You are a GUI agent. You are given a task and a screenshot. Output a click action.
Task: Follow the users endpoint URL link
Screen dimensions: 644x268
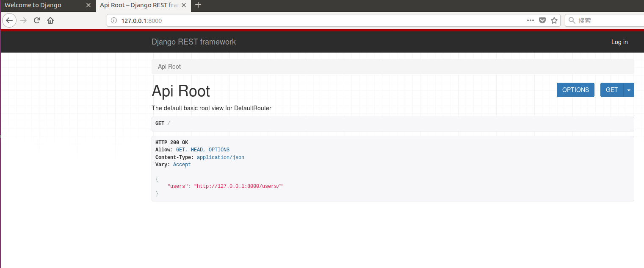238,186
